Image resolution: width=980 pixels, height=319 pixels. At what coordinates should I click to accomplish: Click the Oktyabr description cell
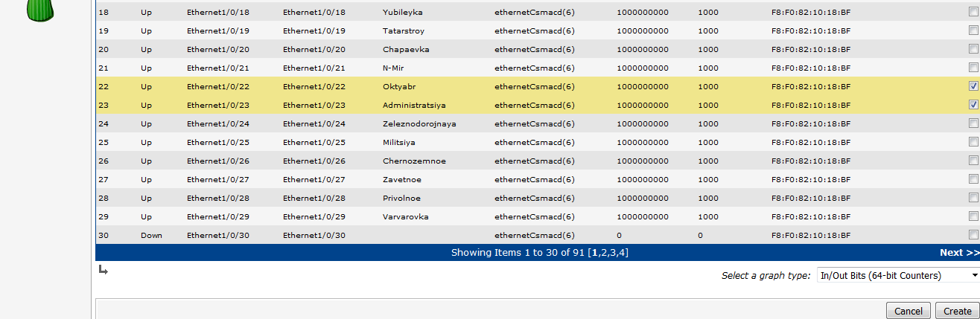pos(399,86)
